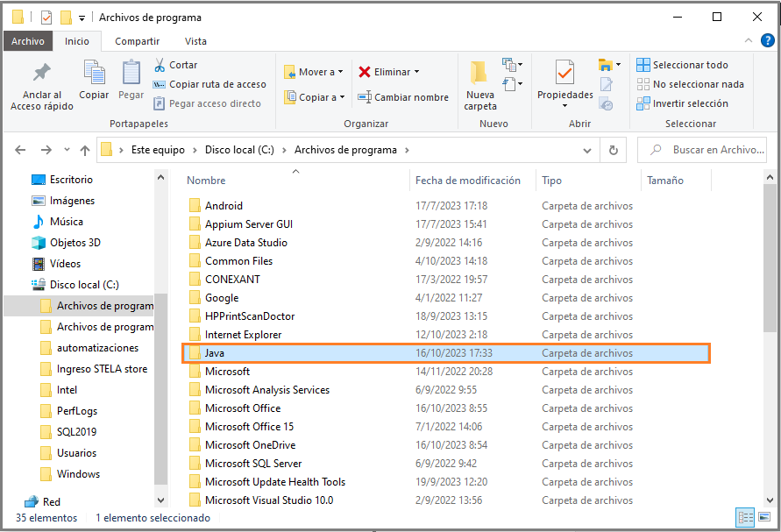The image size is (781, 532).
Task: Sort by the Fecha de modificación column header
Action: pos(468,181)
